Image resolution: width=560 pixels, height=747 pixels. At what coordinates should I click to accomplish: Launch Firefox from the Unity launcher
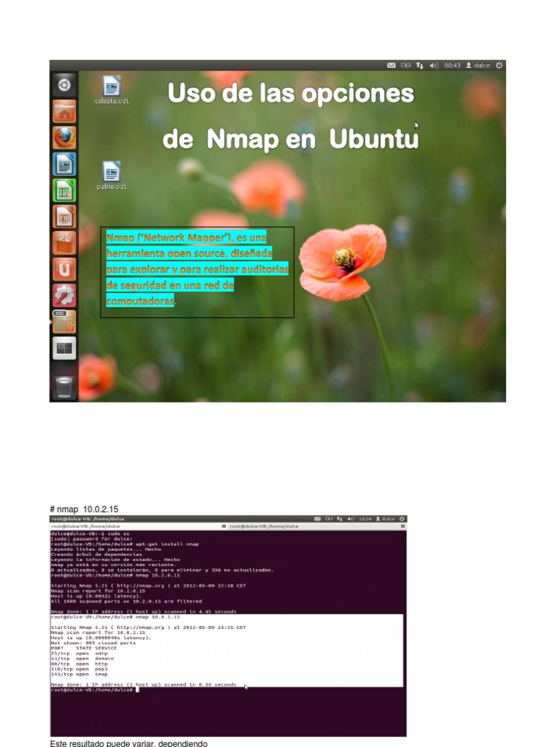click(64, 138)
